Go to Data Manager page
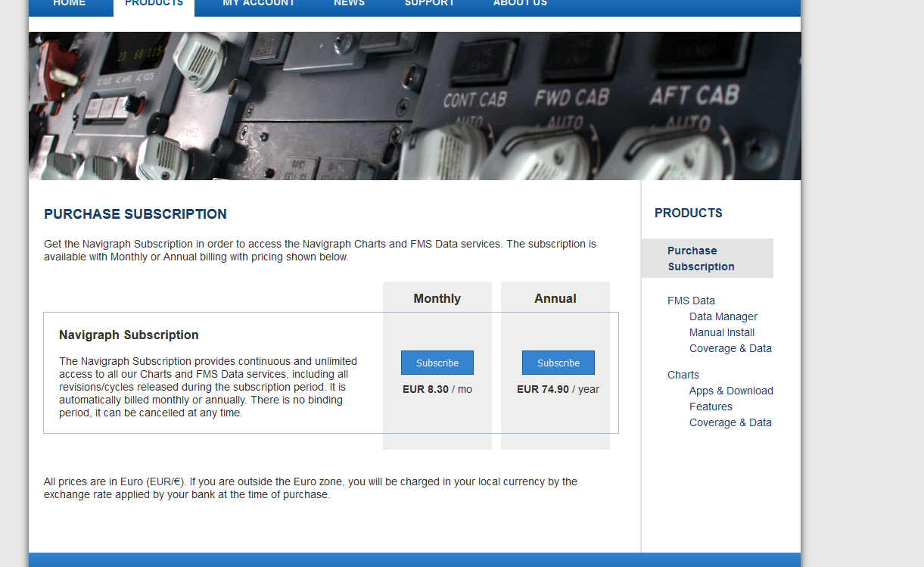The image size is (924, 567). [723, 316]
